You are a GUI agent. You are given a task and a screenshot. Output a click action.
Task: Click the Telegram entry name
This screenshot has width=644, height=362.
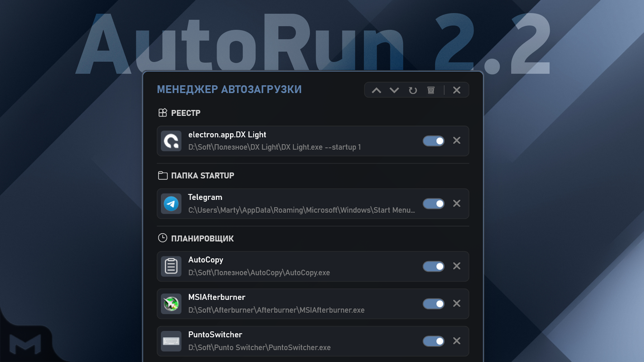point(205,197)
